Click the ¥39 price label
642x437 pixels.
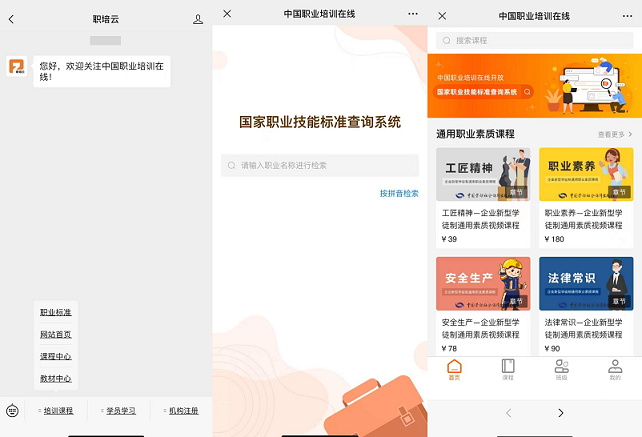[449, 239]
